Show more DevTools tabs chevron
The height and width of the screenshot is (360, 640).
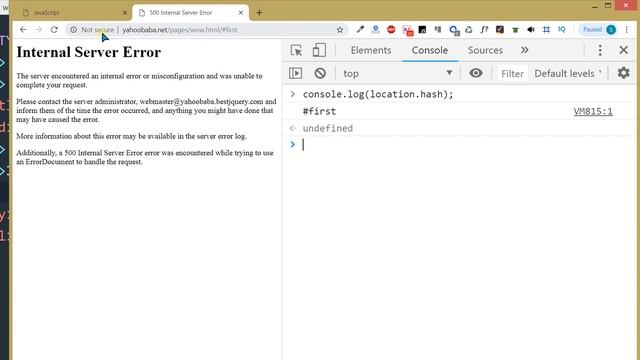[524, 50]
